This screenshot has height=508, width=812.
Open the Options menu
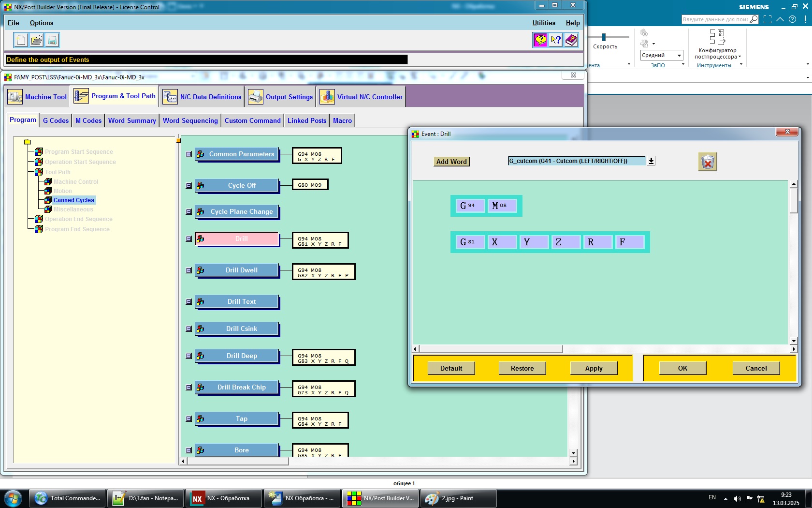point(42,23)
